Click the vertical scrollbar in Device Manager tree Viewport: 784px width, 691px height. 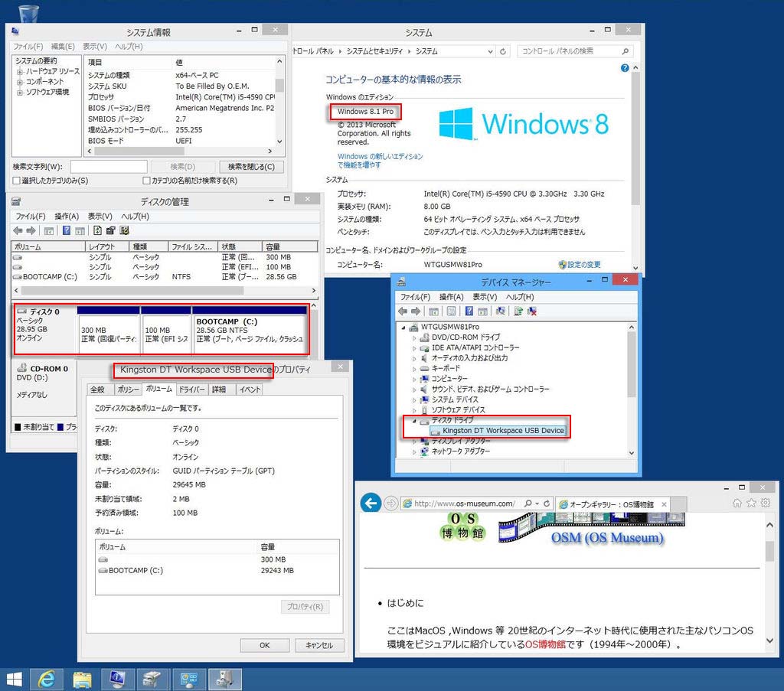632,365
